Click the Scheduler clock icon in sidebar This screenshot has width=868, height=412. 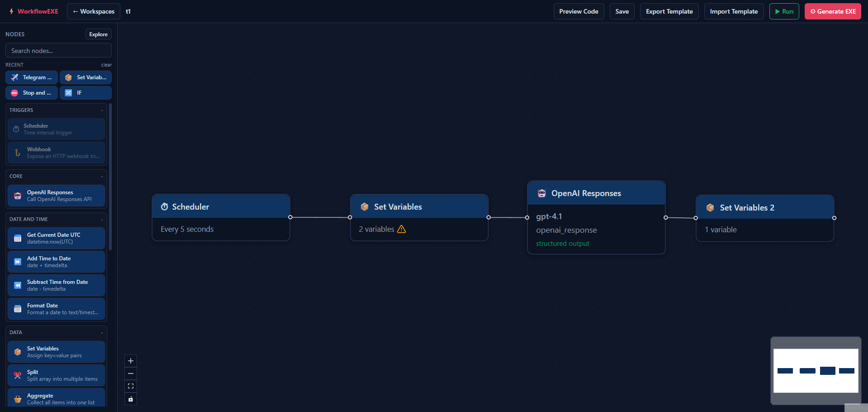tap(16, 129)
